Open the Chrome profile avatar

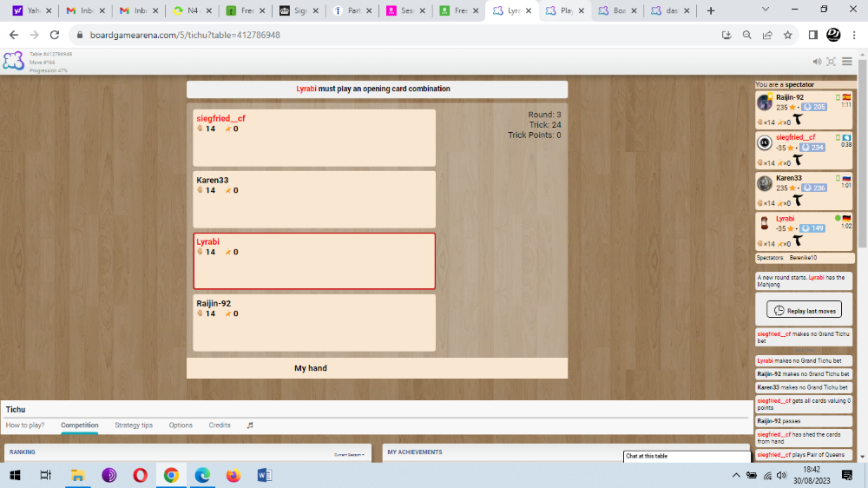[833, 35]
